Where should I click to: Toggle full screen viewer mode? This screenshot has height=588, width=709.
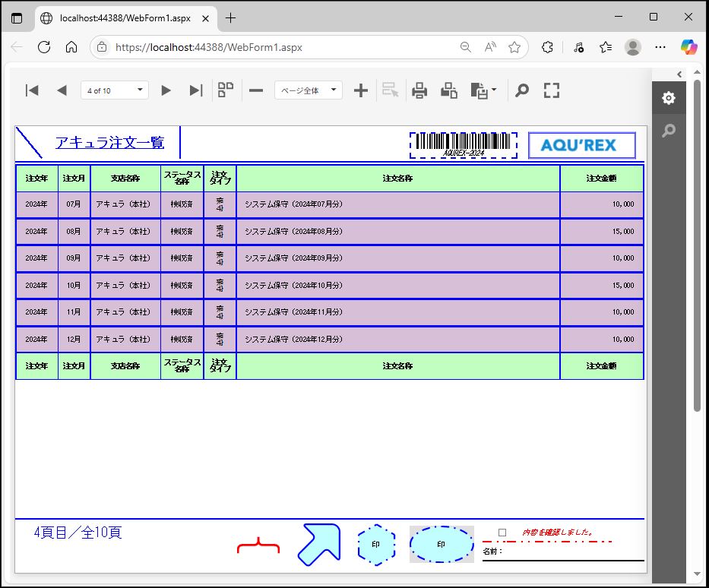click(552, 90)
